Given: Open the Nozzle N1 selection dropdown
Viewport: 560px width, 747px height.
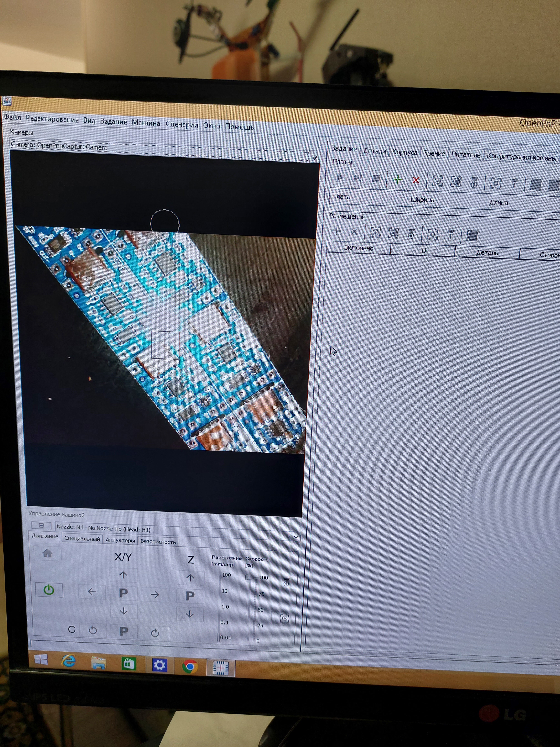Looking at the screenshot, I should [296, 537].
